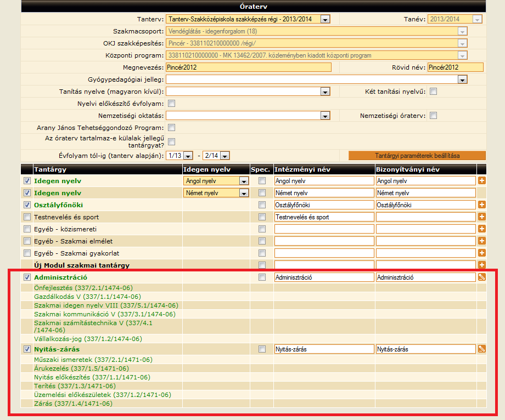
Task: Click Árukezelés (337/1.5/1471-06) module
Action: pos(81,368)
